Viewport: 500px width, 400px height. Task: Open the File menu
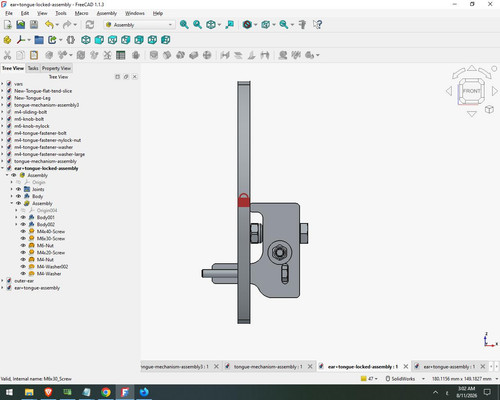tap(9, 13)
